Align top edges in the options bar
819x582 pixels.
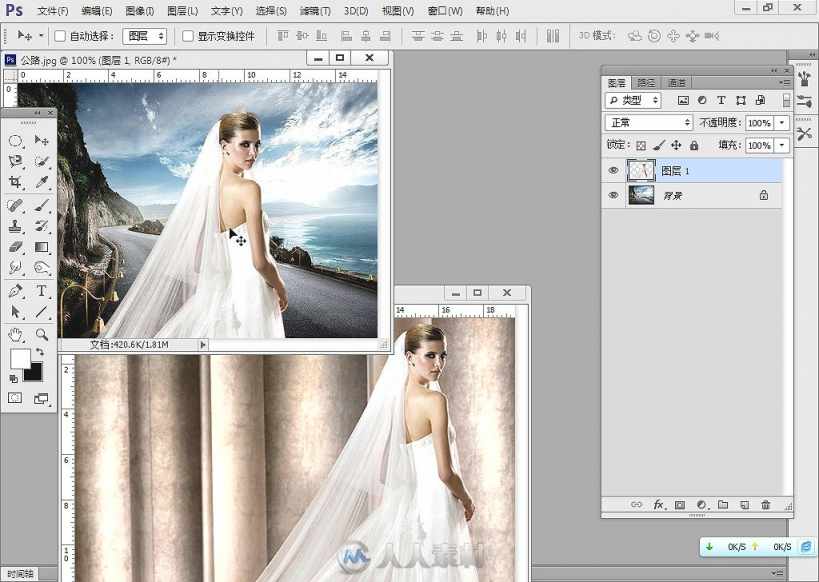coord(283,36)
